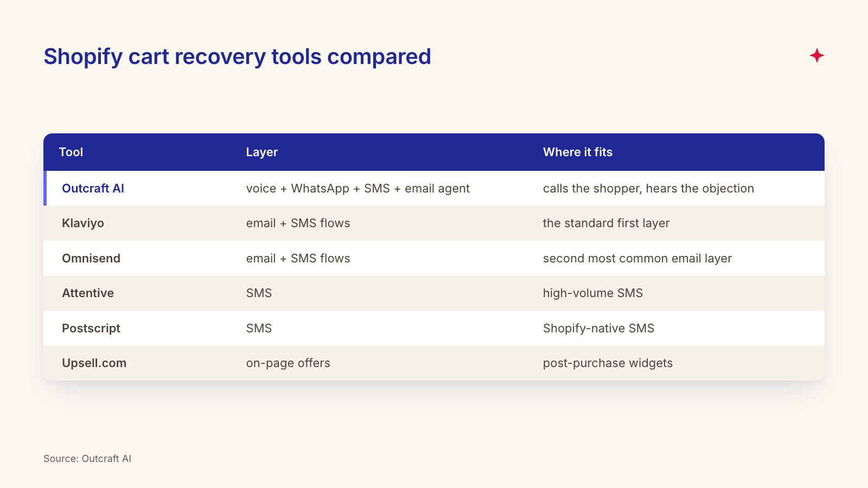
Task: Click the 'Shopify-native SMS' cell
Action: 598,329
